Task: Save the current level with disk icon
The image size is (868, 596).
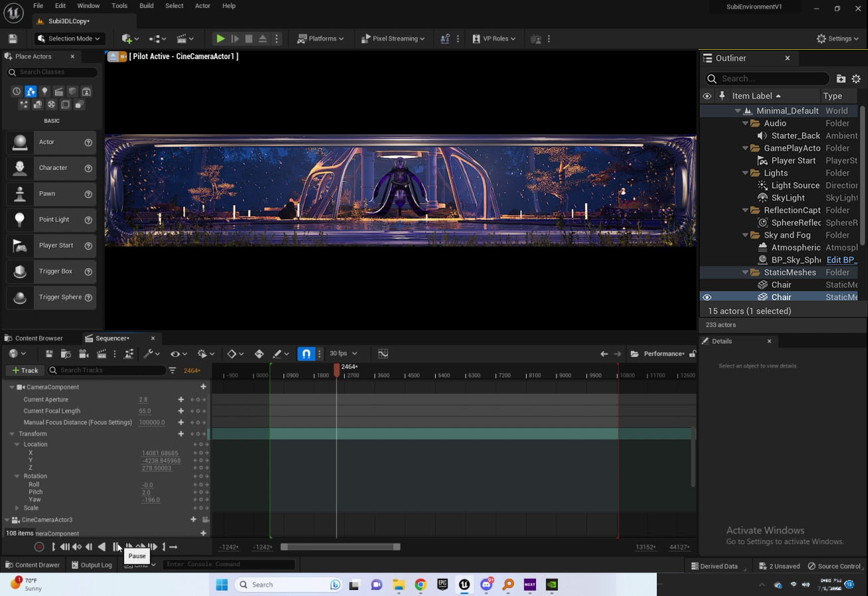Action: point(13,39)
